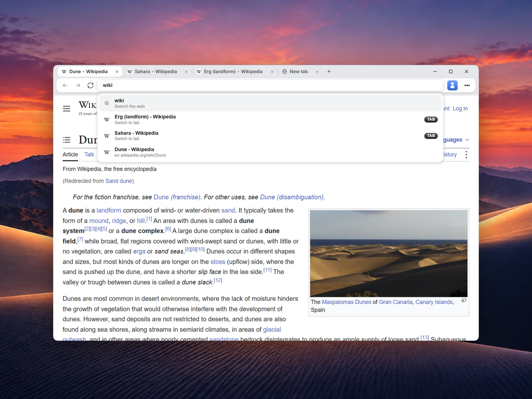The width and height of the screenshot is (532, 399).
Task: Follow the stoss link
Action: pos(218,262)
